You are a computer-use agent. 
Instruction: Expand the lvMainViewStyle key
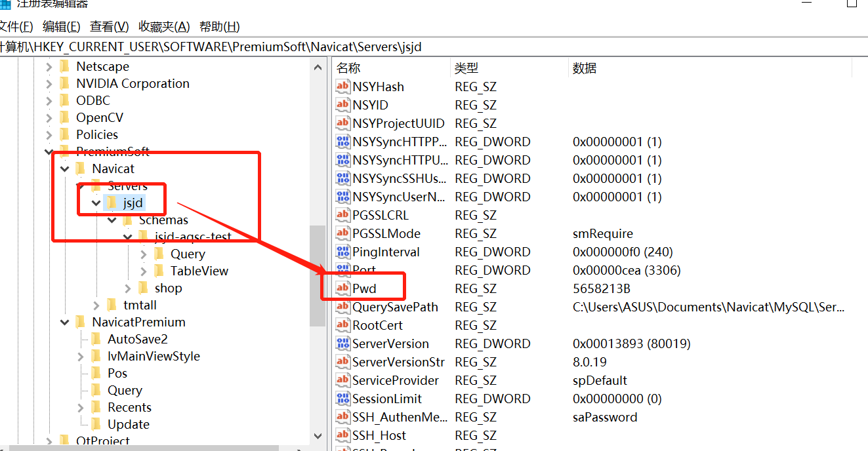[x=81, y=356]
